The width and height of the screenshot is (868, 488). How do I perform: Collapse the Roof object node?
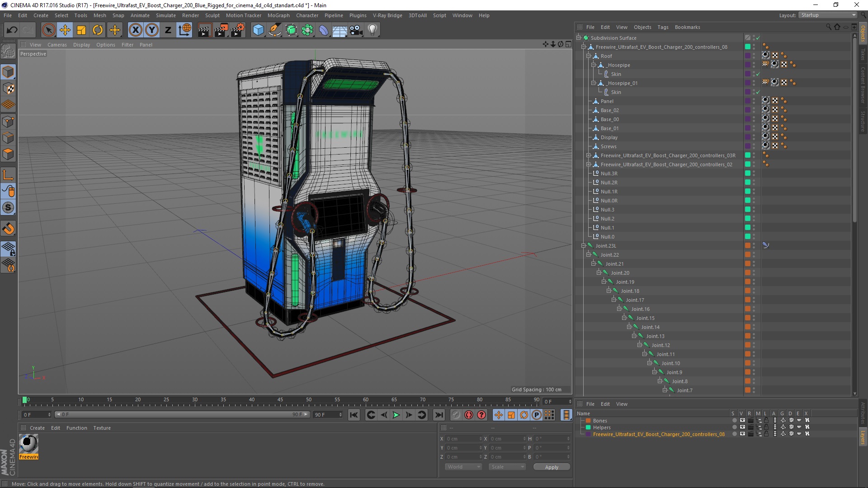pos(589,56)
